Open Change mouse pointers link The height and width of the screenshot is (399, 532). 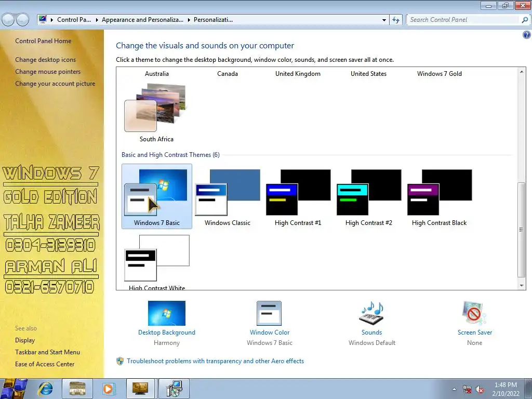48,72
